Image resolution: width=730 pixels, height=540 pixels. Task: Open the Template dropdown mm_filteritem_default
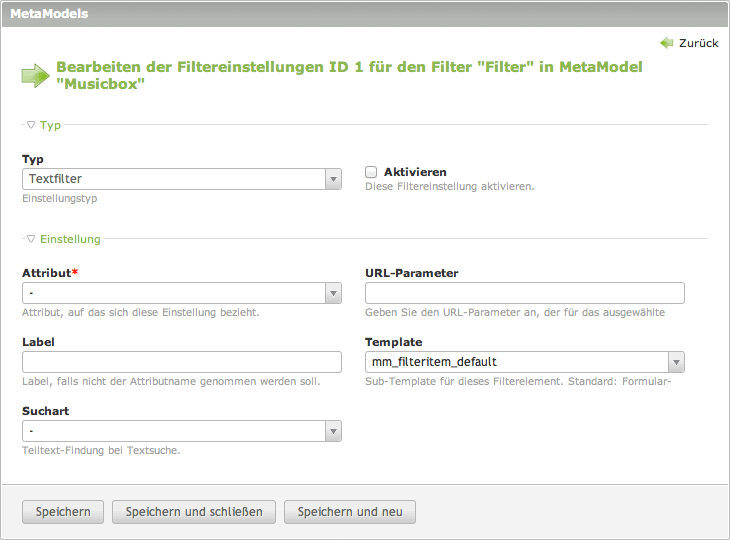tap(524, 362)
